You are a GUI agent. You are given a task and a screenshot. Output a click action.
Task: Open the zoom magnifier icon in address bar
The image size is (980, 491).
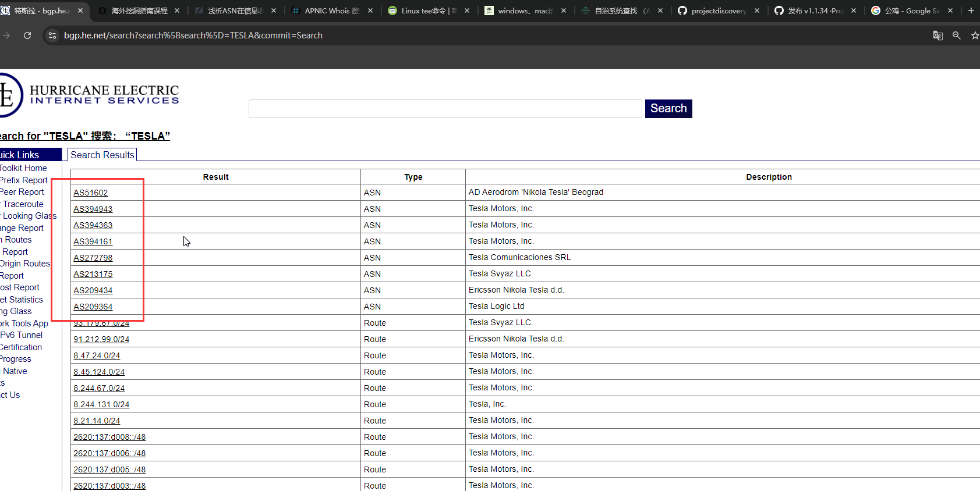956,35
